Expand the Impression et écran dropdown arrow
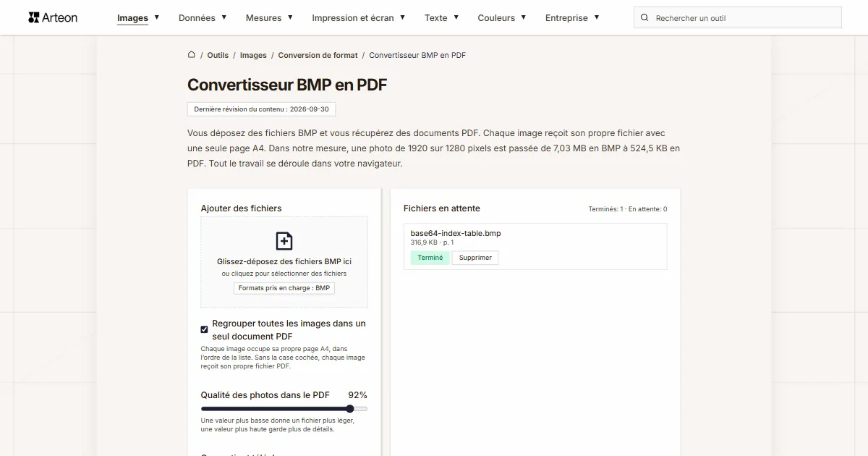 pos(403,17)
